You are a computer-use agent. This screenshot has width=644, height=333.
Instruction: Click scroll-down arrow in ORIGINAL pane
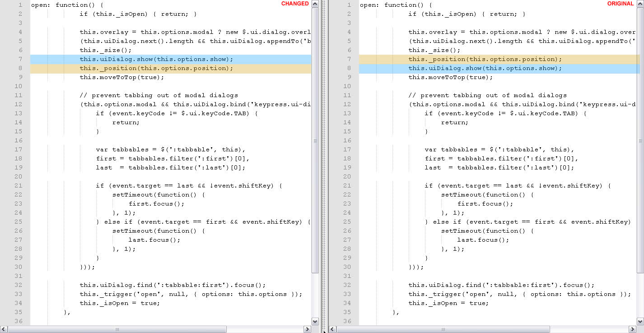640,321
